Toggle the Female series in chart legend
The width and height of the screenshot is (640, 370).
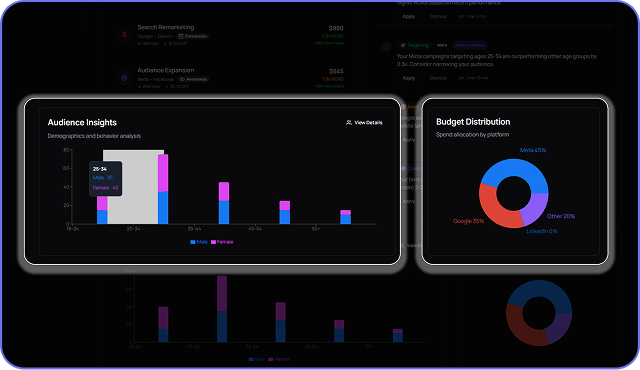coord(222,242)
